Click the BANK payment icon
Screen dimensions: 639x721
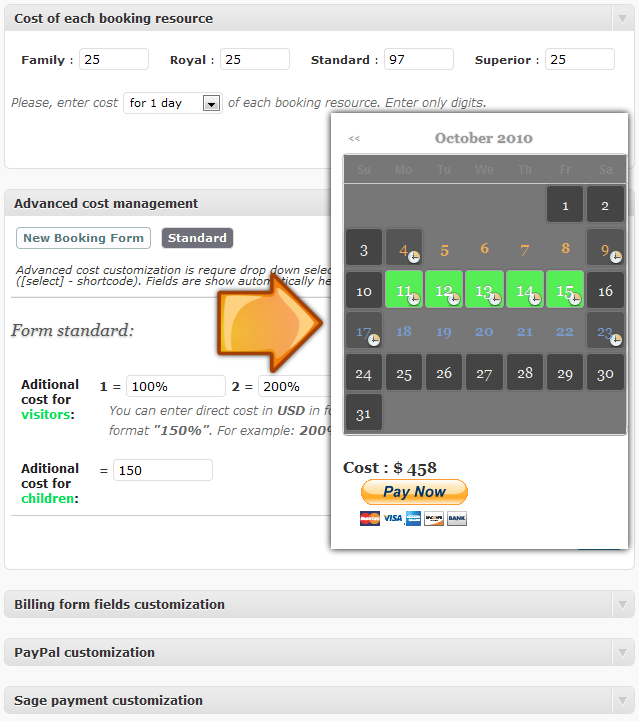[x=457, y=518]
